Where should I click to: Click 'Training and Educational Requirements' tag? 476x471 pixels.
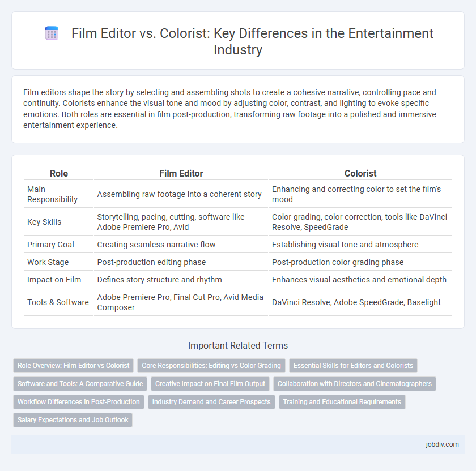point(342,402)
